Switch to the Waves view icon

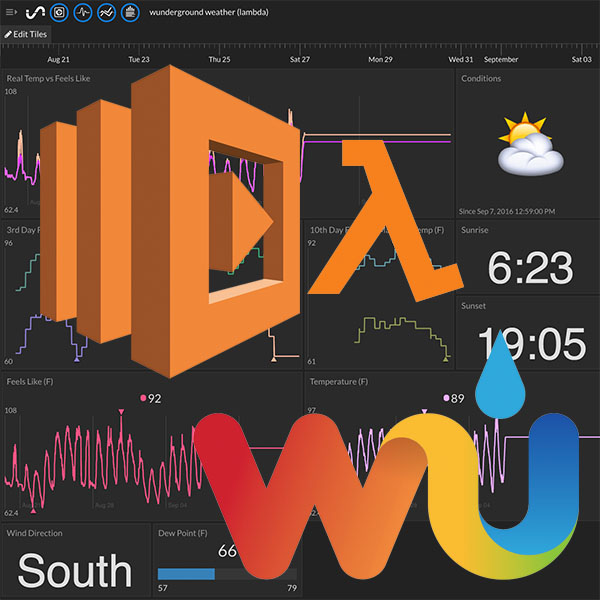pos(83,13)
